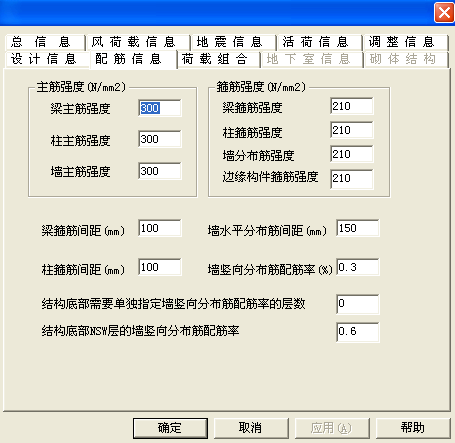455x443 pixels.
Task: Click the 墙主筋强度 input field
Action: click(x=160, y=171)
